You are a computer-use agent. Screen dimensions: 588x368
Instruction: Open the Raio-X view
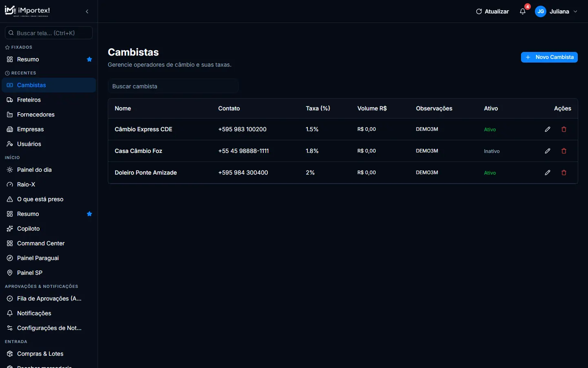(x=49, y=184)
